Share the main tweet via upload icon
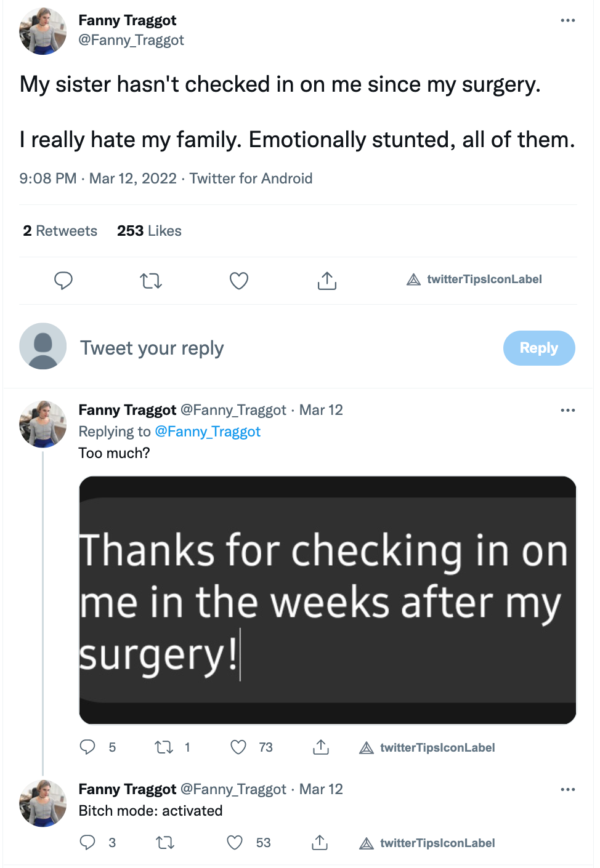The image size is (600, 868). pos(327,281)
